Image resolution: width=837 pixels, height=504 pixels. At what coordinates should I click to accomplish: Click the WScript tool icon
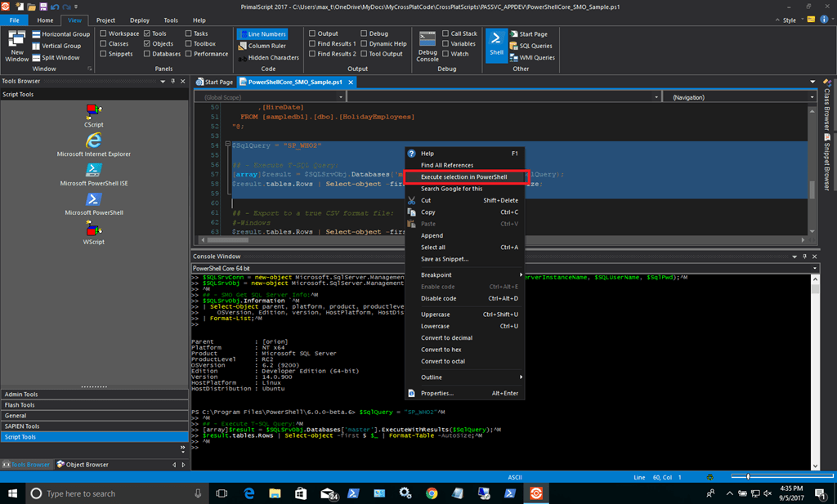(94, 229)
